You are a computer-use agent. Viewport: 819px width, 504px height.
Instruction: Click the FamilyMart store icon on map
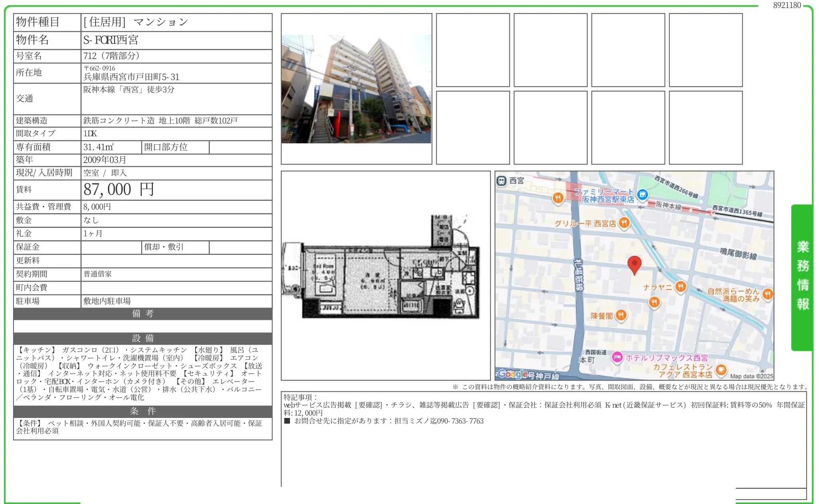click(642, 195)
